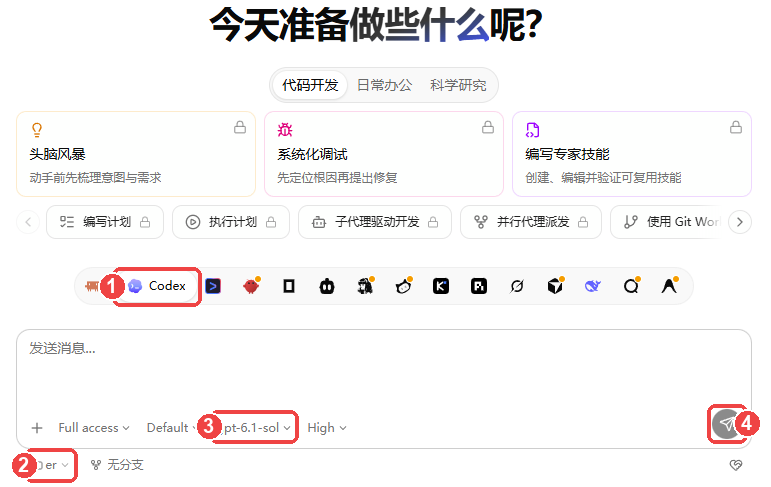Click the lightbulb icon on 头脑风暴 card

(x=37, y=130)
